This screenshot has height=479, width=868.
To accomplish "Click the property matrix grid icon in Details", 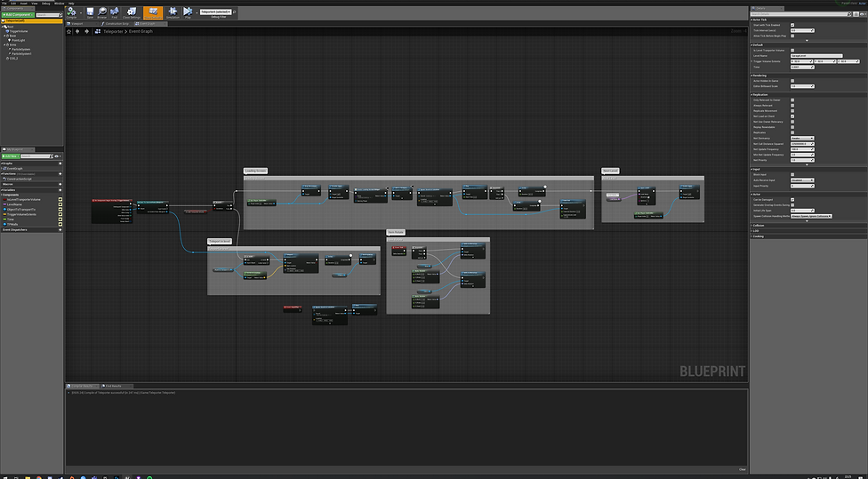I will tap(856, 14).
